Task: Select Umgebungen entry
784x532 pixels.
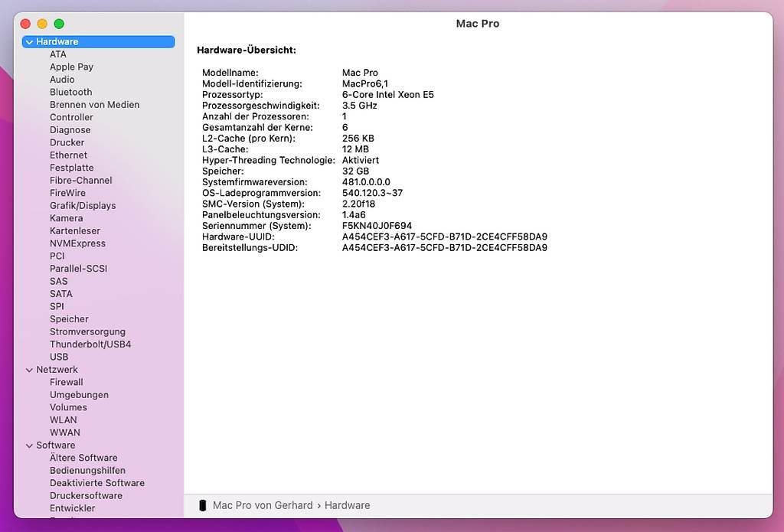Action: [x=79, y=394]
